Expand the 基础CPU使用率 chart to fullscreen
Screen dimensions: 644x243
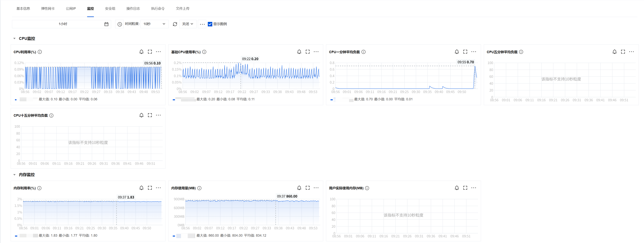(307, 52)
